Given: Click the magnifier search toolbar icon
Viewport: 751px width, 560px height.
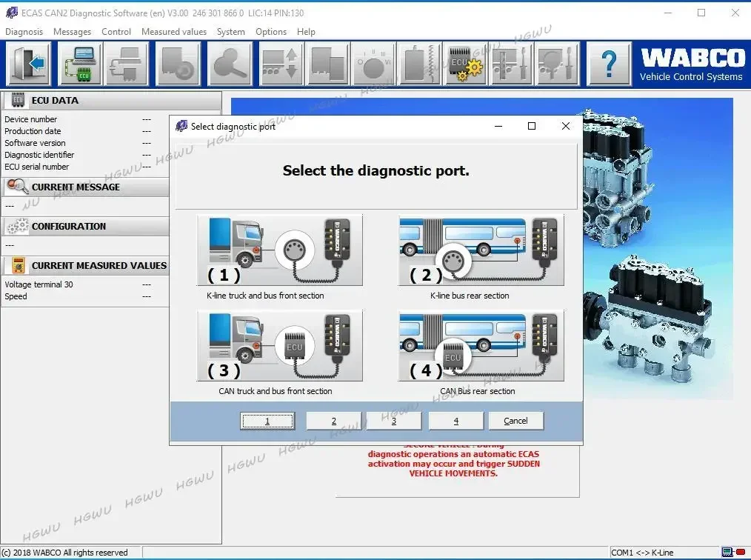Looking at the screenshot, I should click(230, 64).
